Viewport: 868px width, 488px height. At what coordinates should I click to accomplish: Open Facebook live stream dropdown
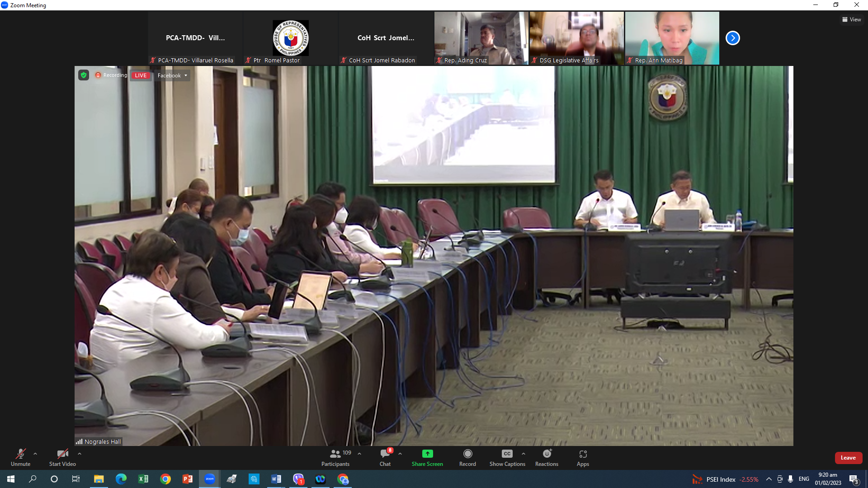[x=172, y=75]
